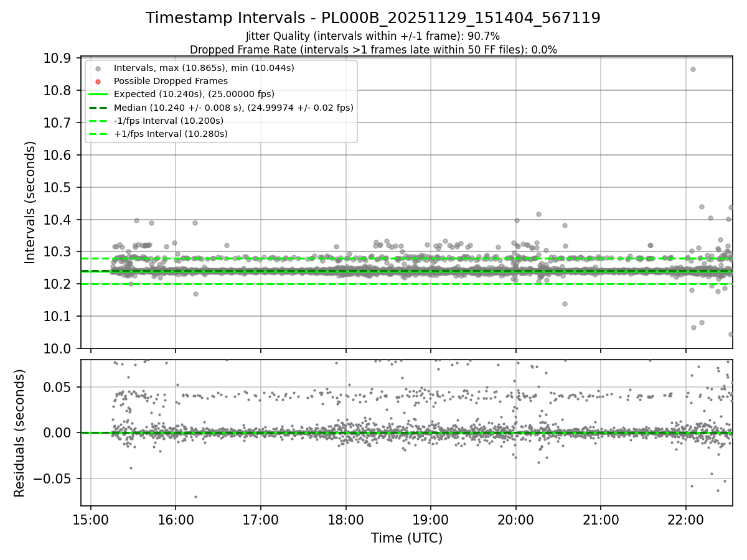This screenshot has width=747, height=560.
Task: Click the 'Jitter Quality' subtitle line
Action: 373,36
